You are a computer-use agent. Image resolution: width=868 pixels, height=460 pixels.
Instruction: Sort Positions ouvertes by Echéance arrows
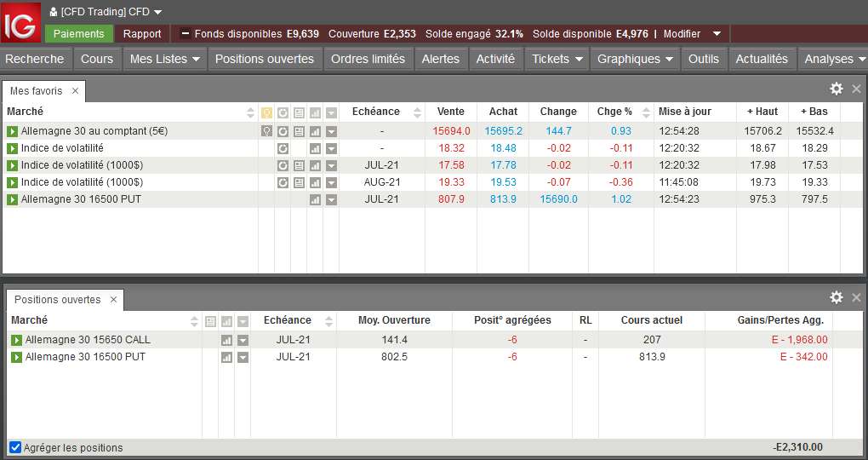pos(328,321)
